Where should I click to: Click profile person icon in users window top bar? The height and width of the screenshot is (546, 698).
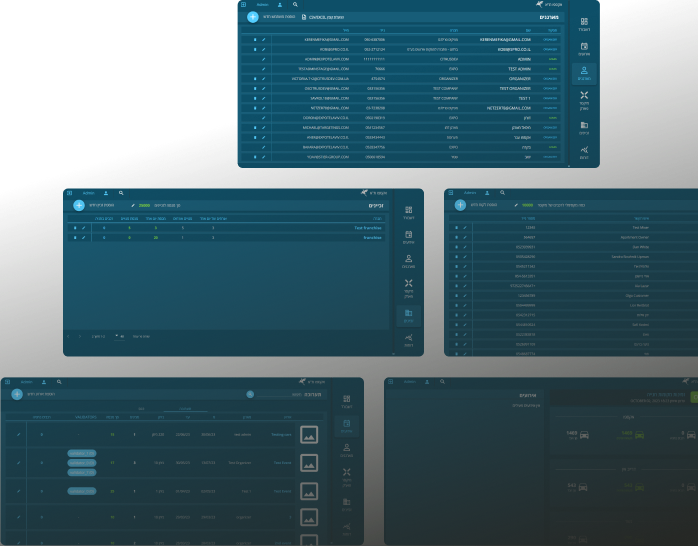point(280,4)
